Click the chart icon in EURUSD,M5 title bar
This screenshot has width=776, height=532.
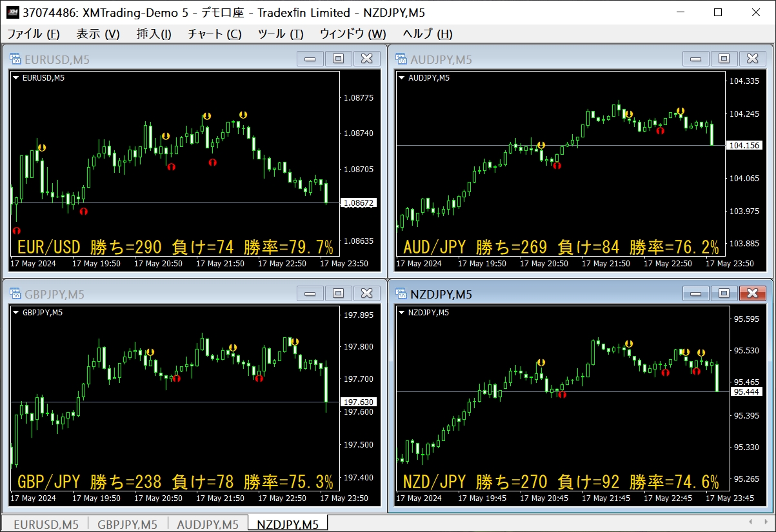tap(16, 59)
